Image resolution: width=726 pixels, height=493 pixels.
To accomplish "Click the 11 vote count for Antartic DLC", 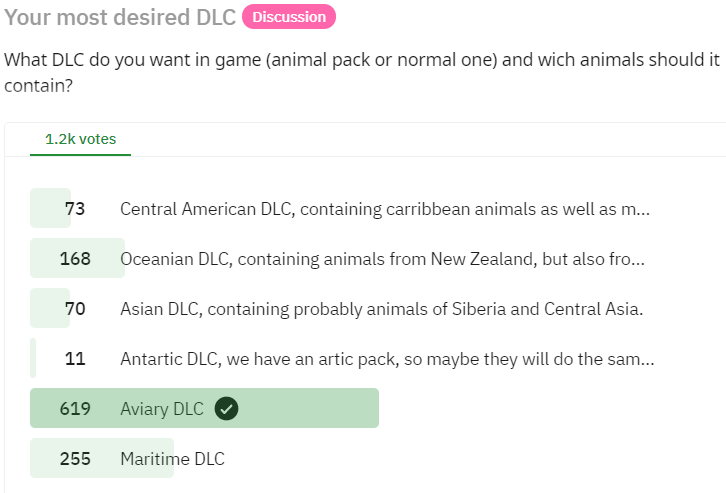I will pos(75,359).
